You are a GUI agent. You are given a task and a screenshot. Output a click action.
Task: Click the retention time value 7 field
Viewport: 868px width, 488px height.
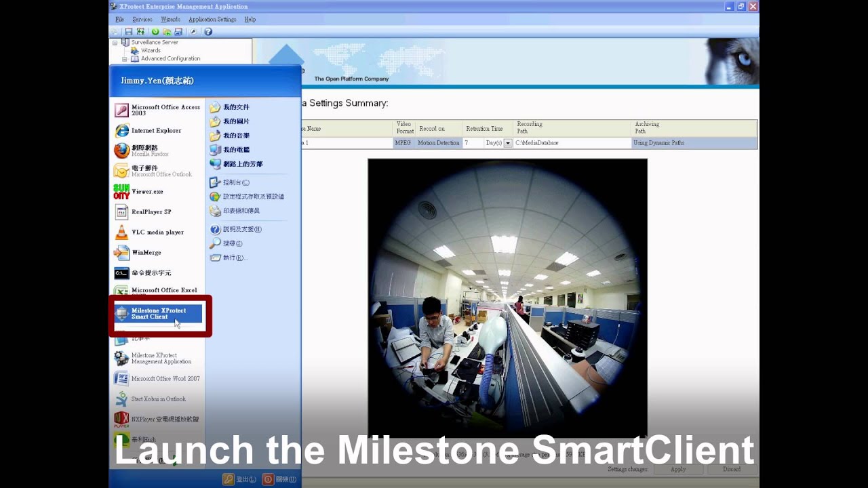click(473, 143)
